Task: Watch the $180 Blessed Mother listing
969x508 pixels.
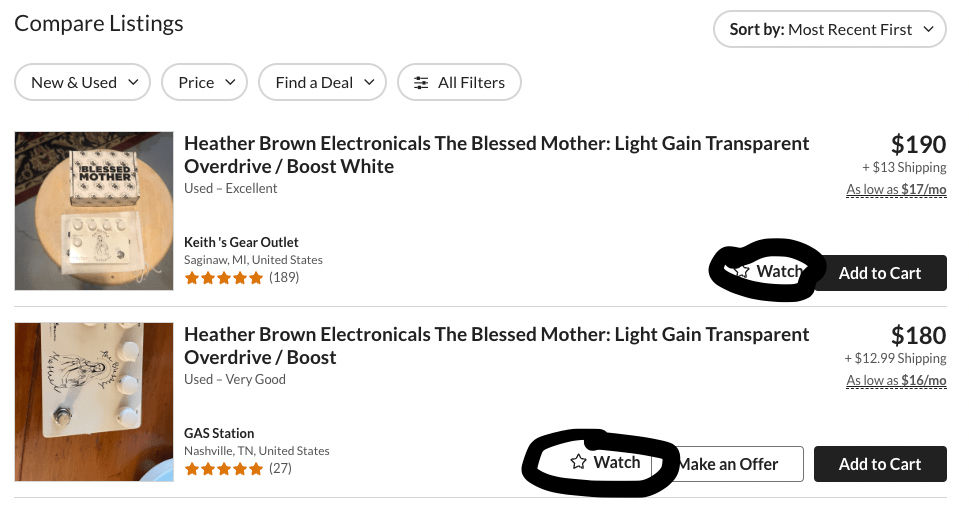Action: tap(607, 463)
